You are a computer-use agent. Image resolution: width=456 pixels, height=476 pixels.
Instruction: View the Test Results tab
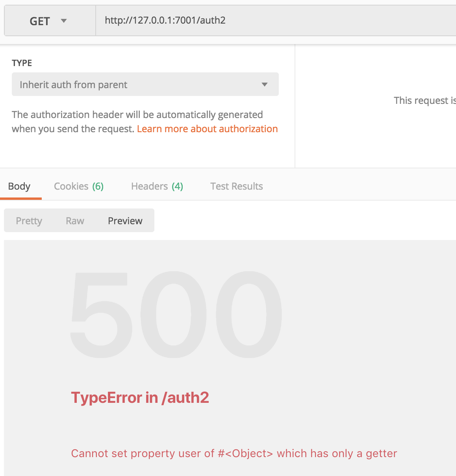[x=236, y=186]
